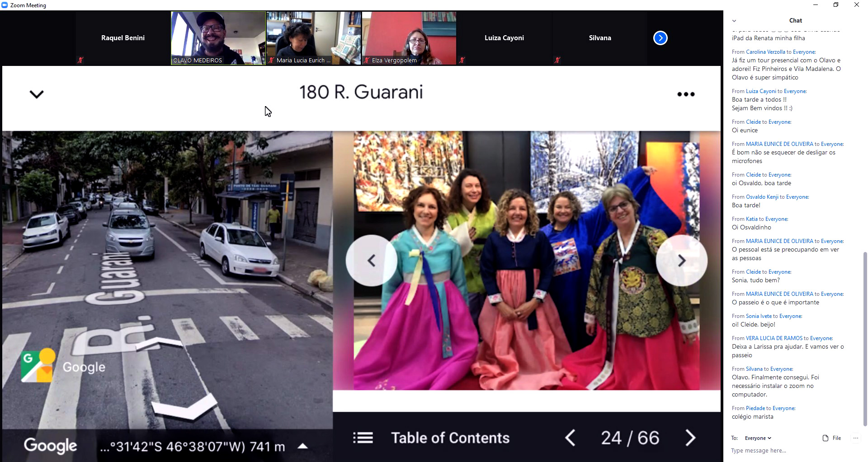Screen dimensions: 868x462
Task: Collapse the Chat panel chevron
Action: (734, 21)
